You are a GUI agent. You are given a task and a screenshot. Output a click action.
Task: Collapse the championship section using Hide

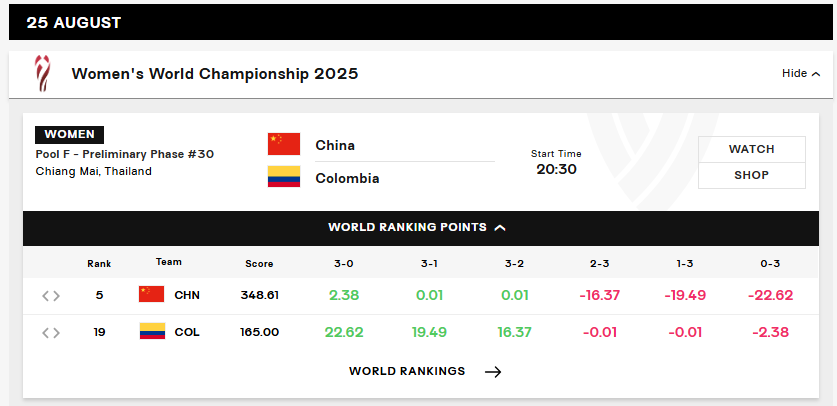(x=801, y=73)
